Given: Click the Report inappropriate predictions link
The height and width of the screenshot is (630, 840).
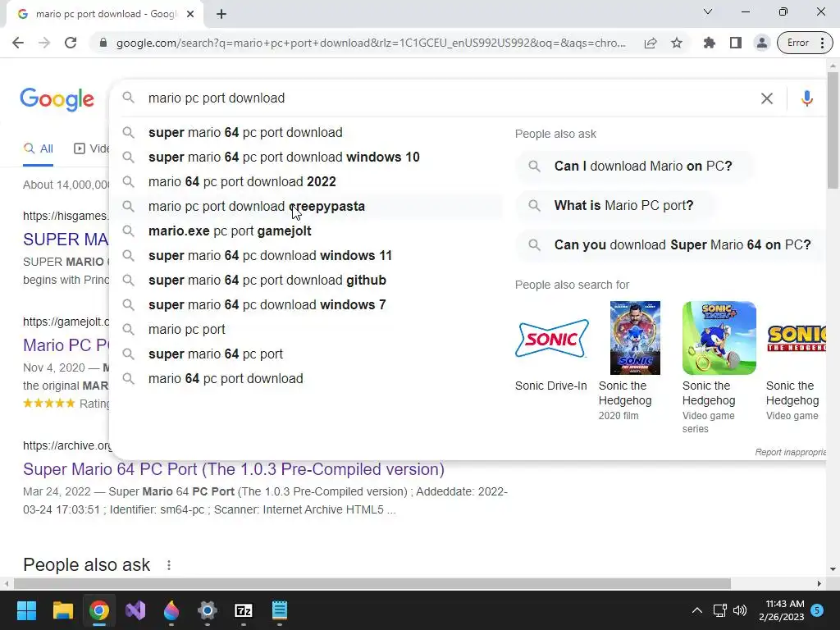Looking at the screenshot, I should click(790, 452).
